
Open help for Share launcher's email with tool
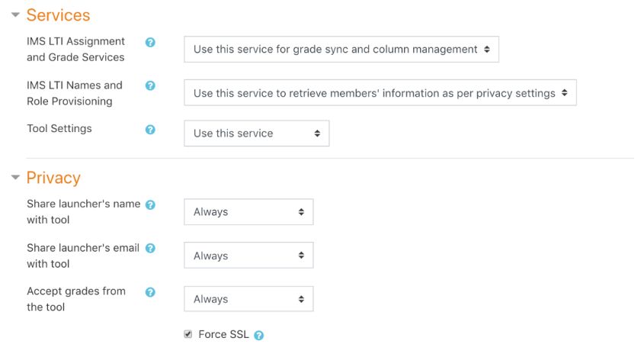(150, 249)
